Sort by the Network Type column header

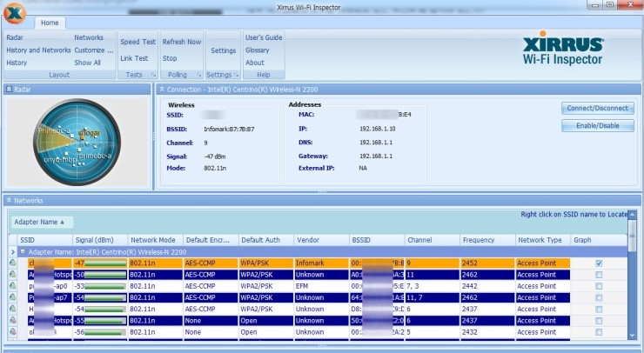tap(543, 240)
